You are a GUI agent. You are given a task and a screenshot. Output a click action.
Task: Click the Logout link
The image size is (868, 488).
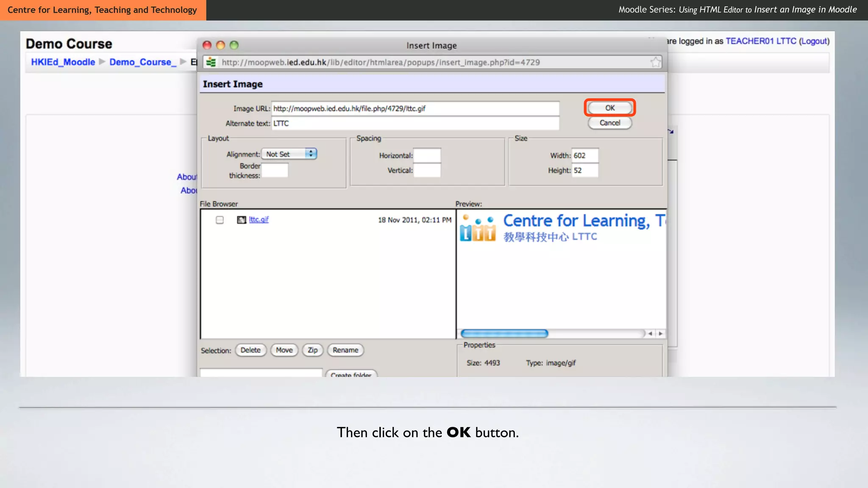click(x=814, y=41)
